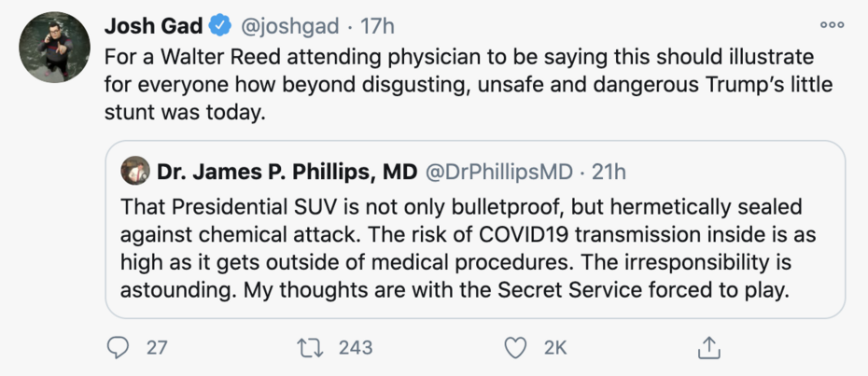Open the Josh Gad display name
The image size is (868, 376).
point(153,25)
